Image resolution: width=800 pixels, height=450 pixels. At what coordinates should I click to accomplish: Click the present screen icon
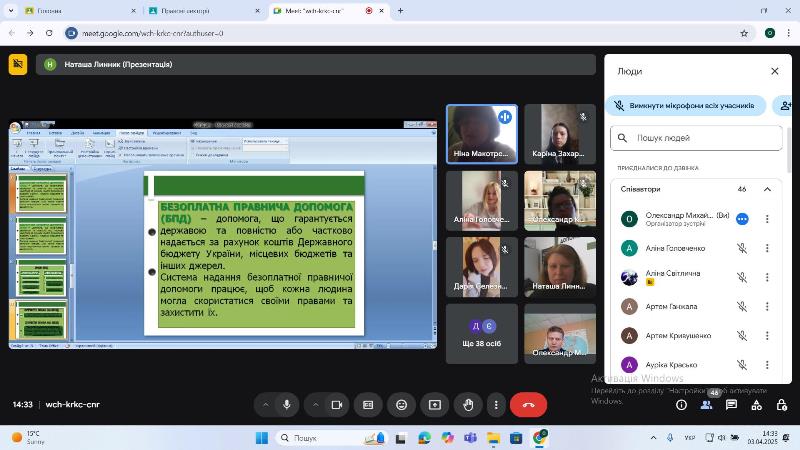coord(435,405)
